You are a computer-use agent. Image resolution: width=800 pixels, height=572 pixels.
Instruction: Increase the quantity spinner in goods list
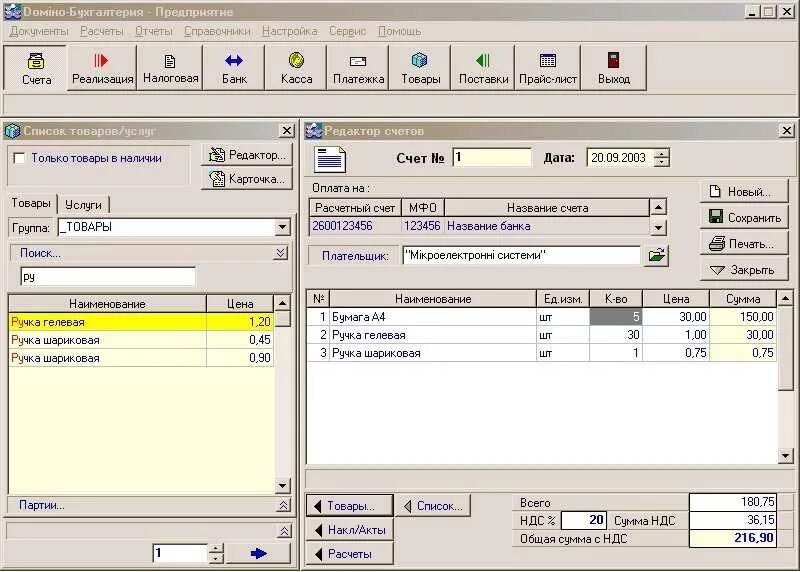[216, 549]
